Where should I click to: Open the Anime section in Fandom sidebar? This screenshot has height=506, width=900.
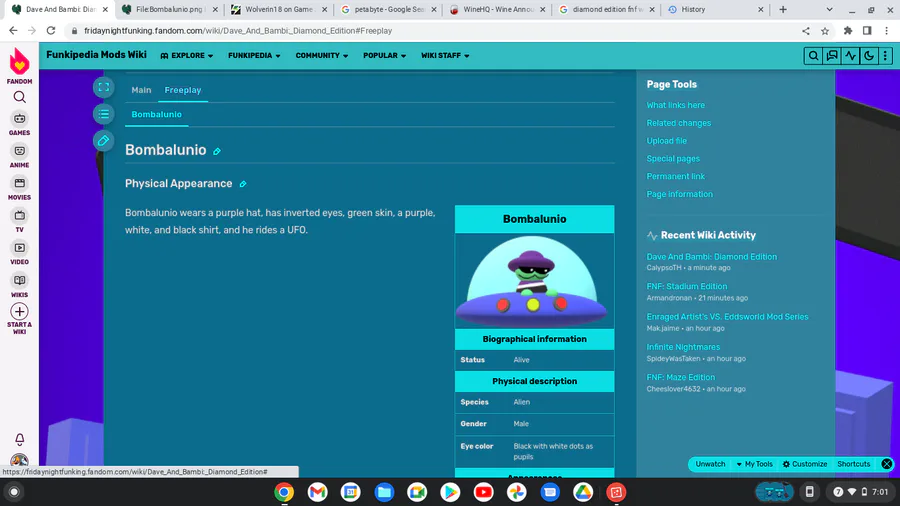coord(20,156)
